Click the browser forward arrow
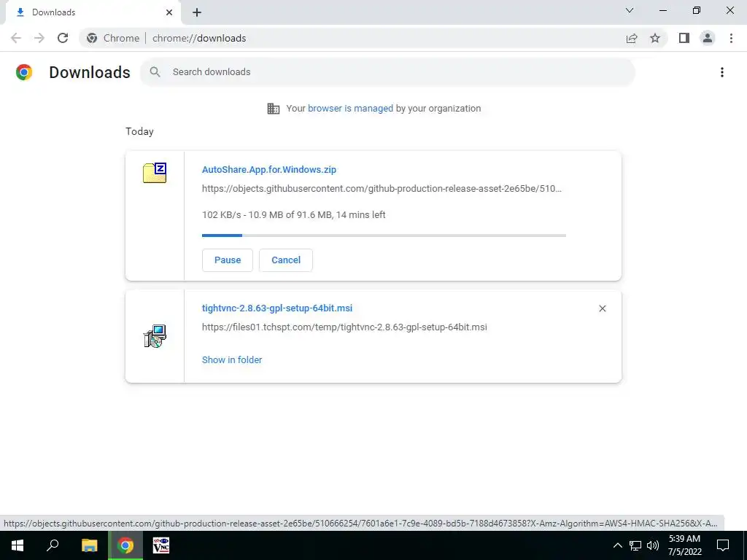This screenshot has height=560, width=747. tap(39, 38)
